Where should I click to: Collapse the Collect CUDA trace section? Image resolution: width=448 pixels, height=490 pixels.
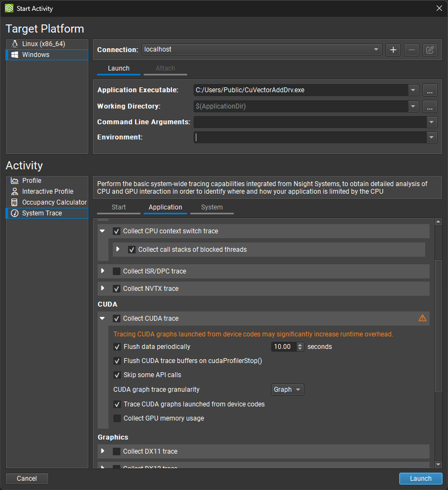[x=103, y=318]
